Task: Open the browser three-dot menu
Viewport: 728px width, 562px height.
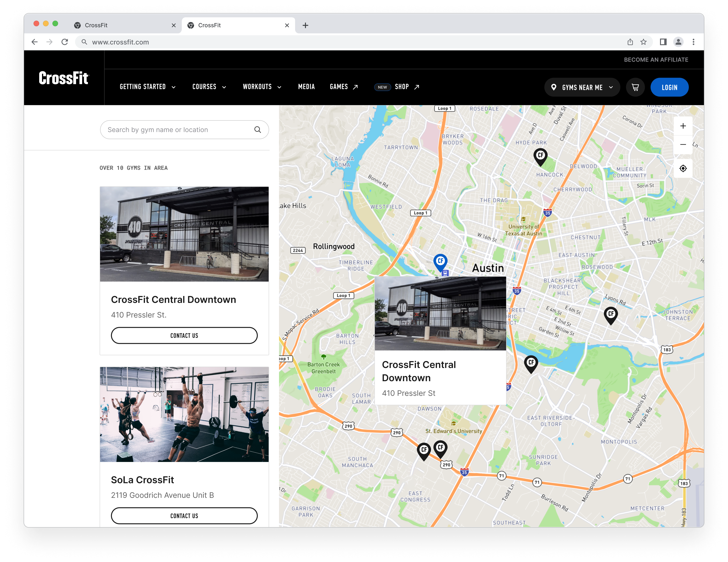Action: [x=693, y=42]
